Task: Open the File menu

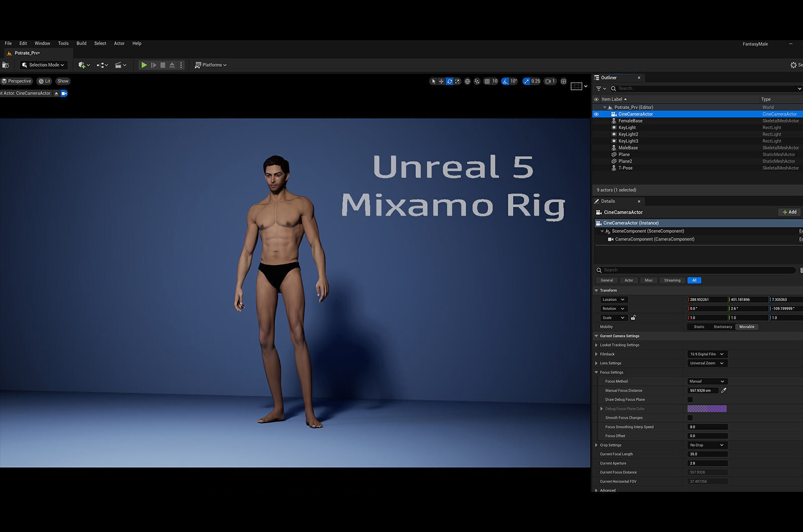Action: pyautogui.click(x=8, y=43)
